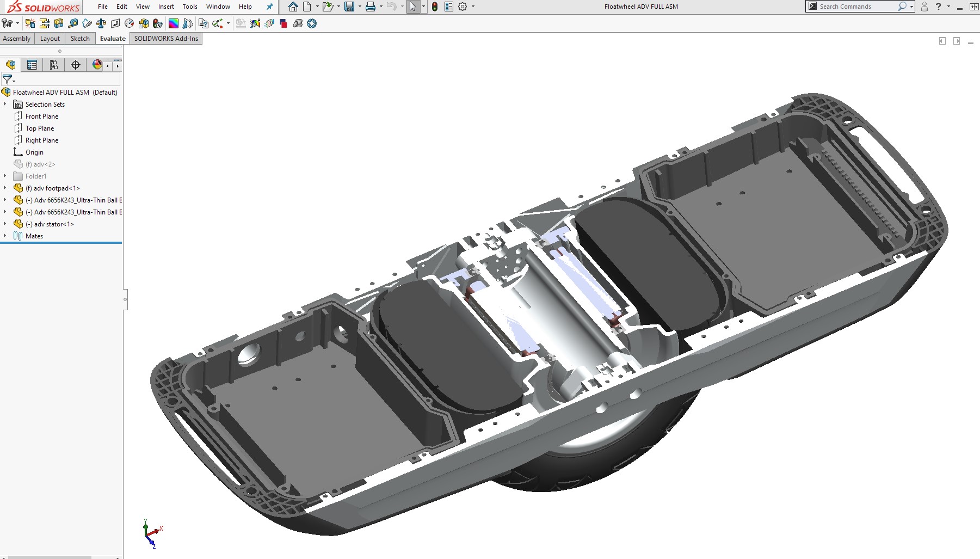The width and height of the screenshot is (980, 559).
Task: Click the Mass Properties scale icon
Action: [x=101, y=23]
